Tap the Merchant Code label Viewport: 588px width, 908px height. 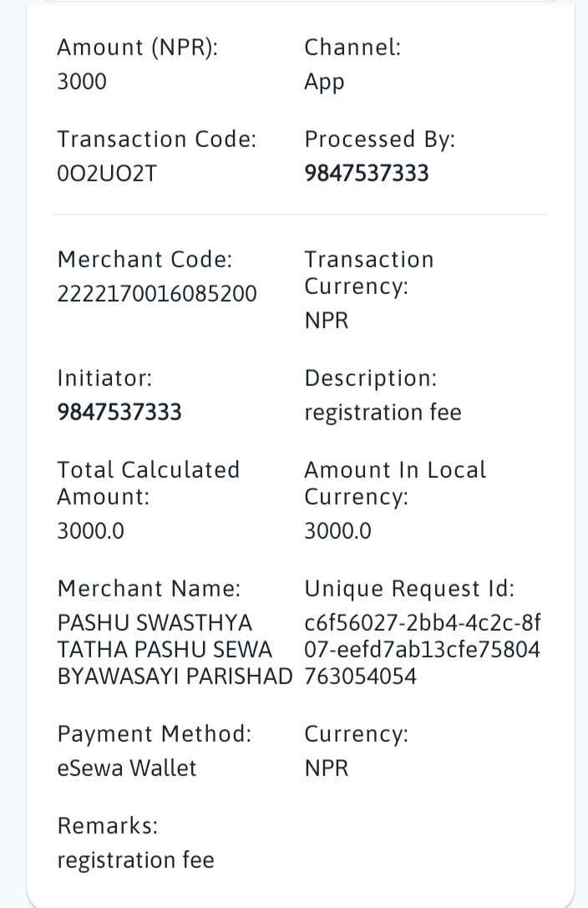[x=144, y=260]
